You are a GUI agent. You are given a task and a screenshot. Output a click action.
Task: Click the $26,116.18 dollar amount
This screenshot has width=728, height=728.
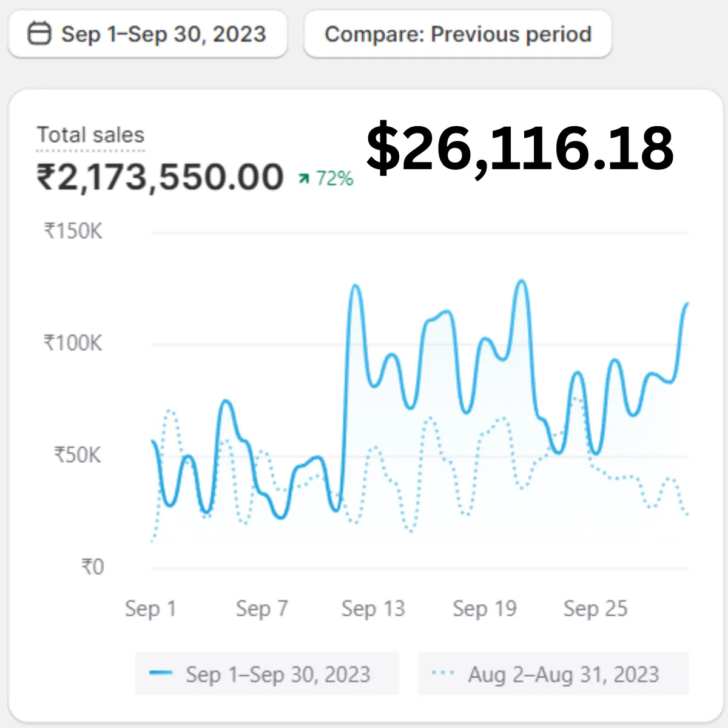tap(520, 148)
